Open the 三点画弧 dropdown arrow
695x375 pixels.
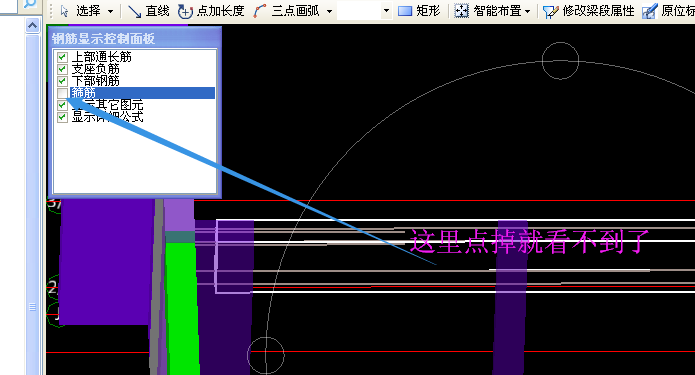pos(329,12)
